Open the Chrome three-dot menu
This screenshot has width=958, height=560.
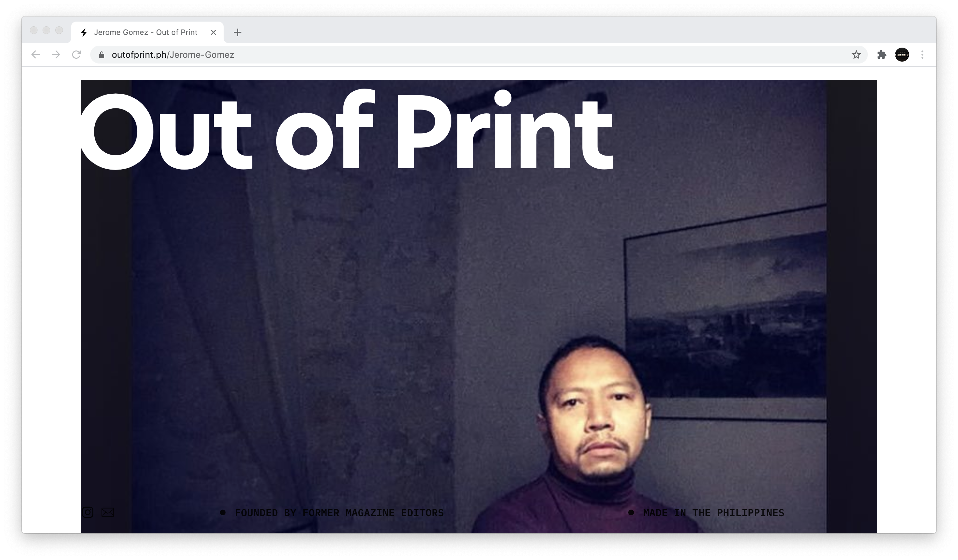[922, 55]
